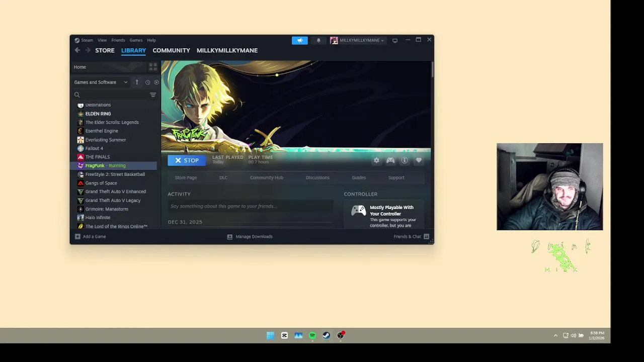The image size is (644, 362).
Task: Open the MILLKYMILLKYMANE profile tab
Action: (227, 50)
